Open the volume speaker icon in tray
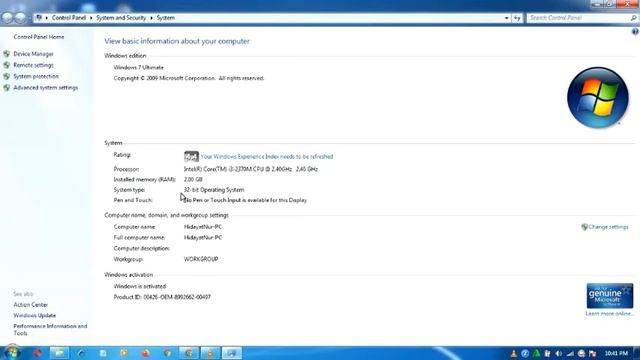This screenshot has width=640, height=360. point(559,353)
